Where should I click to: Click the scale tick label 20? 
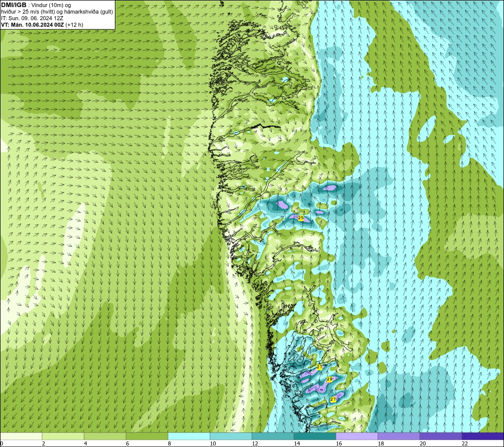423,444
